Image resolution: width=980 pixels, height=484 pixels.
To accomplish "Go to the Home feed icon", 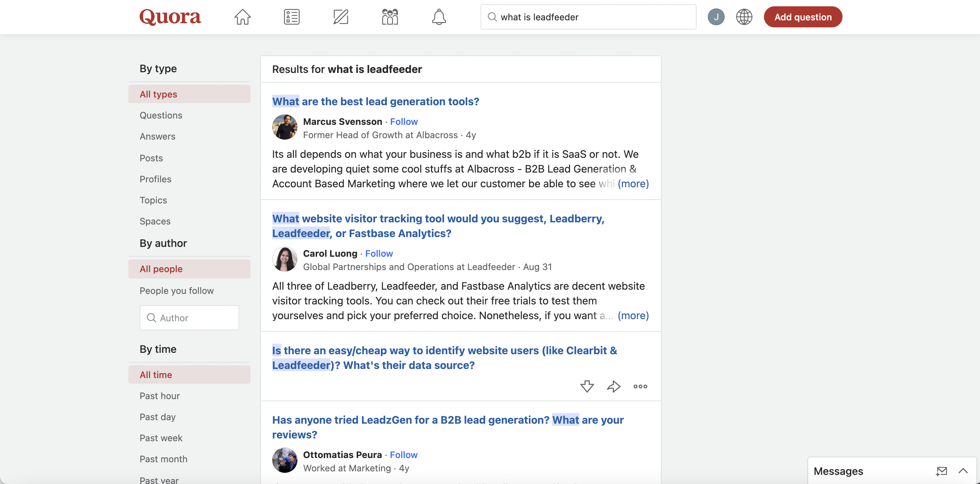I will [242, 17].
